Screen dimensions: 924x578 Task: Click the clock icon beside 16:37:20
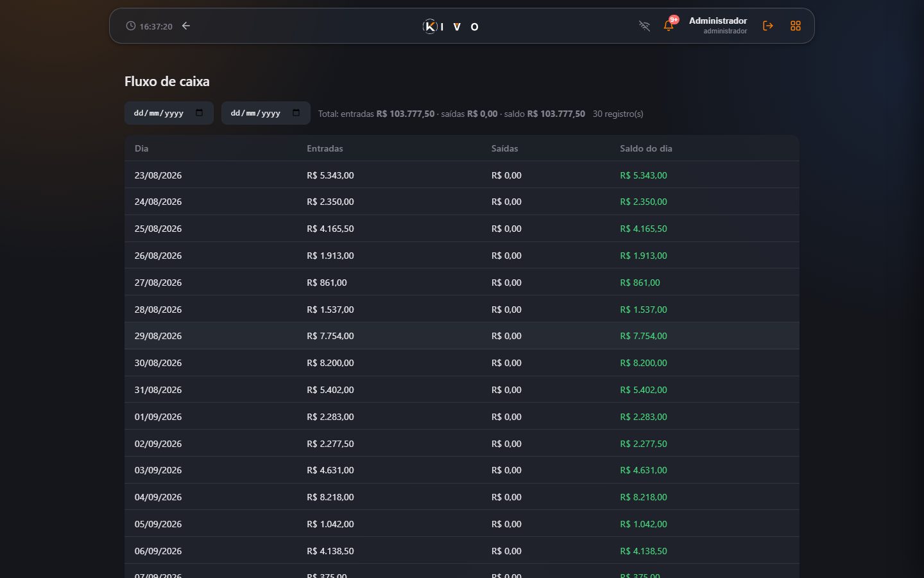[x=130, y=26]
